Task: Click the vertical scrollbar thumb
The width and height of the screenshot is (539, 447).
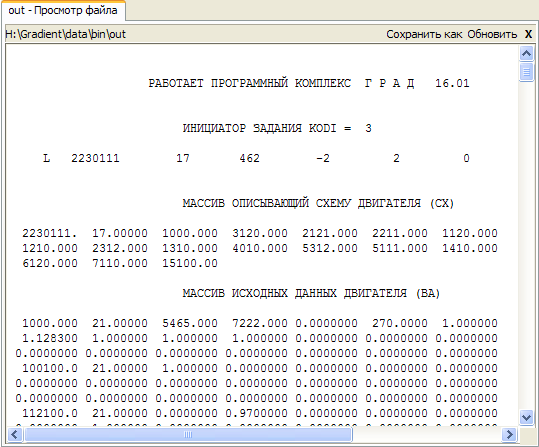Action: (x=526, y=72)
